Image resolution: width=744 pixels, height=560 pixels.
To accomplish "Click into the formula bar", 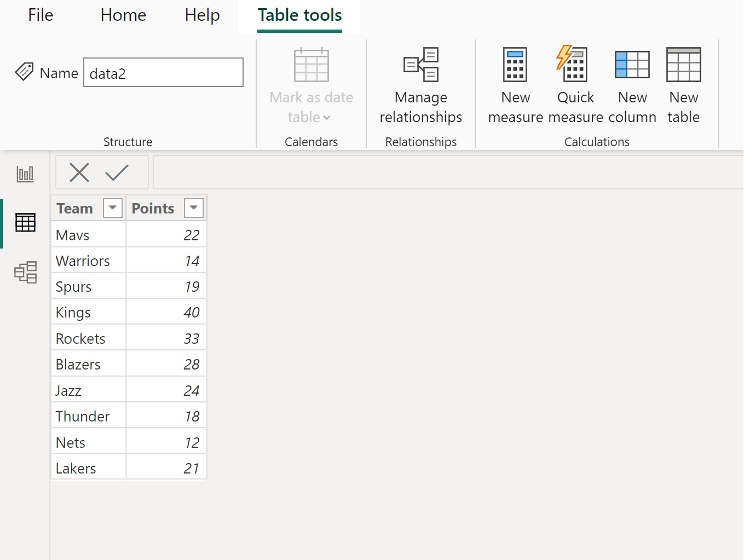I will click(448, 172).
